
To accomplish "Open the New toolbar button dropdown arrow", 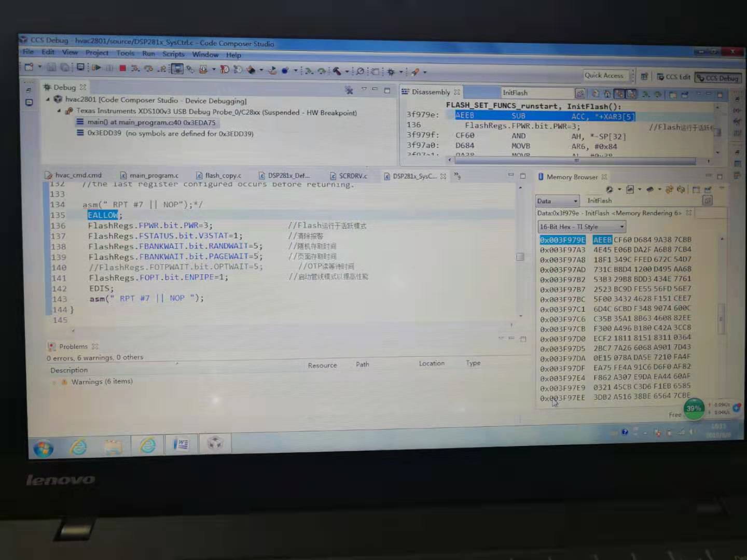I will (39, 67).
